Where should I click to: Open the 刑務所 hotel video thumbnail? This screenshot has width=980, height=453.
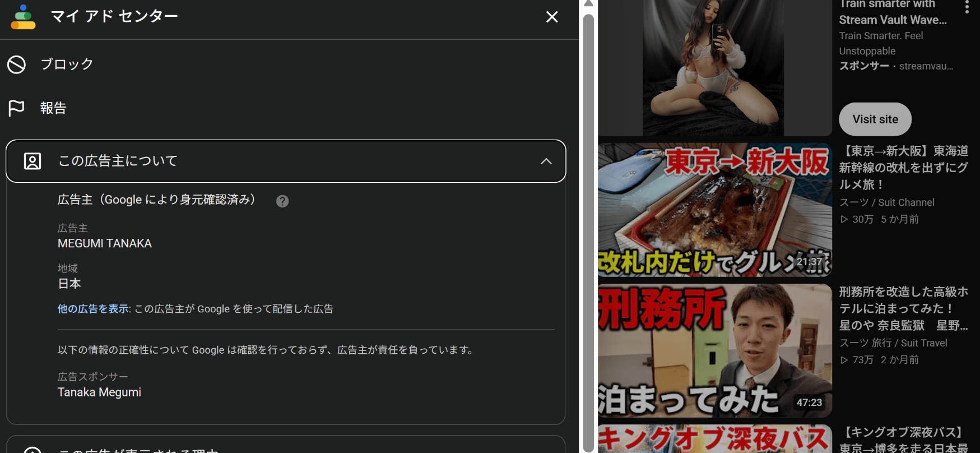pos(715,350)
